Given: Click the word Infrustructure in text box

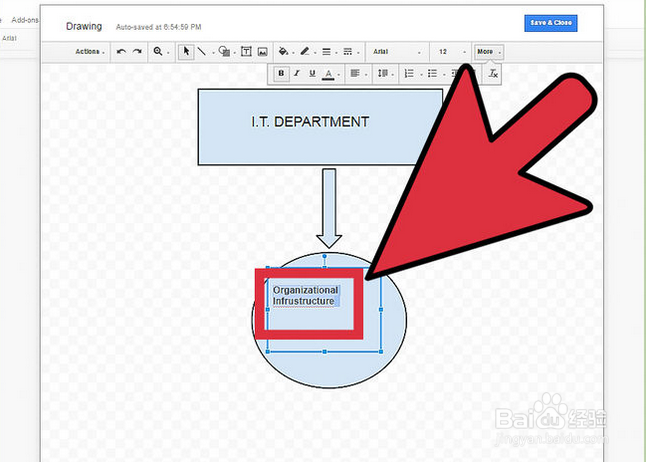Looking at the screenshot, I should [304, 301].
